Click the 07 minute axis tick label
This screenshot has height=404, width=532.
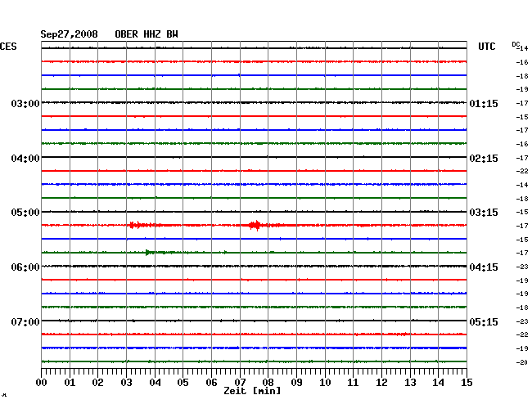[x=240, y=382]
